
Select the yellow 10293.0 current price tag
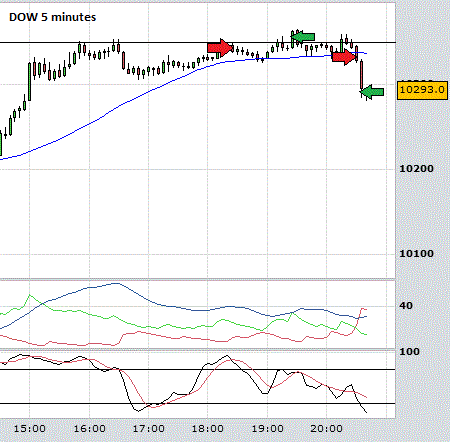point(422,90)
